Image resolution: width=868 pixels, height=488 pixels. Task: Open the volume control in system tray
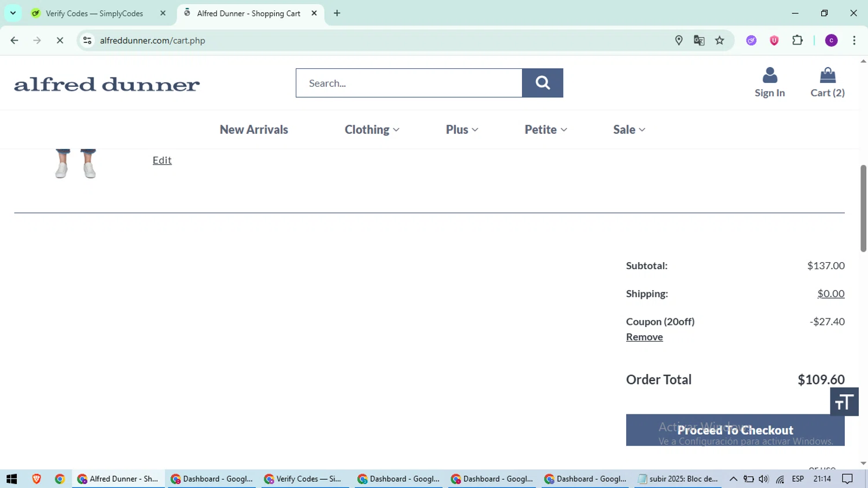pyautogui.click(x=764, y=479)
